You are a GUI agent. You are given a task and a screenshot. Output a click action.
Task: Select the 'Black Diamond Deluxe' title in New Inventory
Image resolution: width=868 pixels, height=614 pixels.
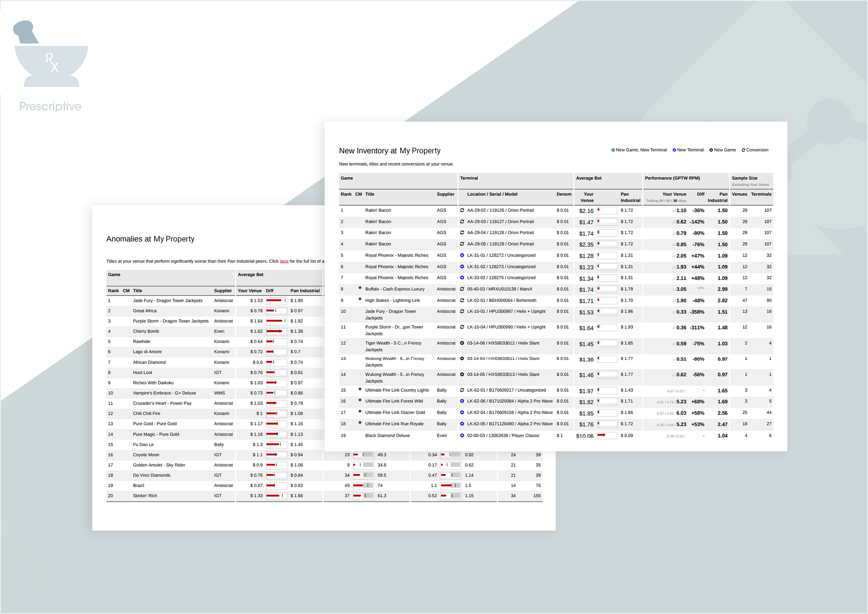point(387,436)
